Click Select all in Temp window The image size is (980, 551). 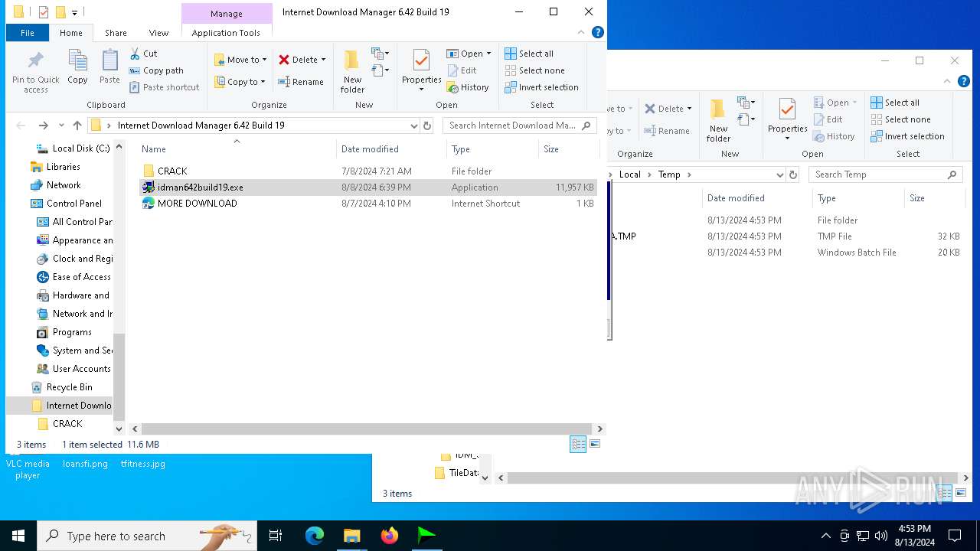pyautogui.click(x=895, y=103)
